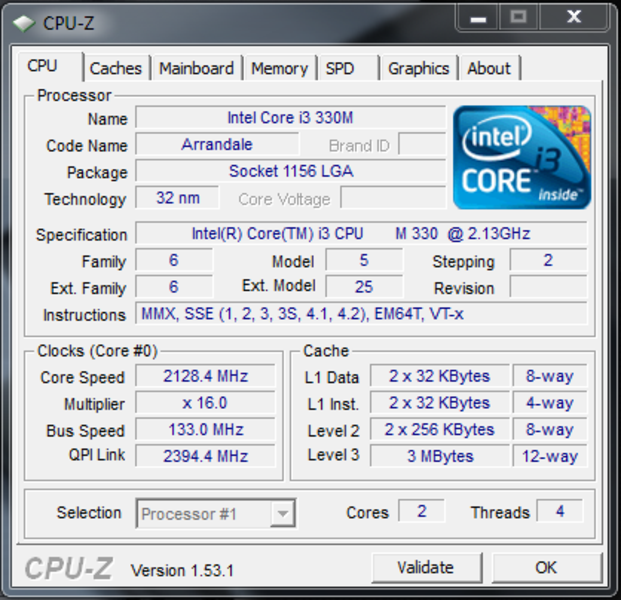This screenshot has height=600, width=621.
Task: Click the Level 3 12-way associativity value
Action: (550, 456)
